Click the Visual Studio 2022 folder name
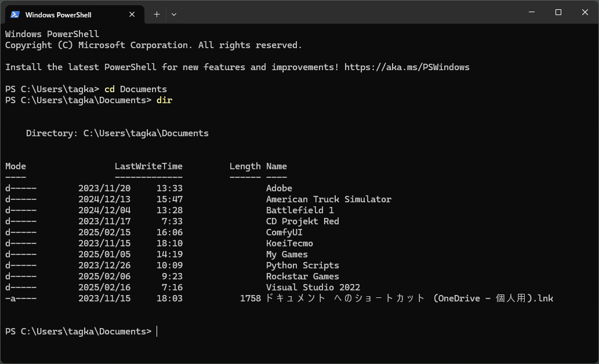599x364 pixels. [313, 287]
